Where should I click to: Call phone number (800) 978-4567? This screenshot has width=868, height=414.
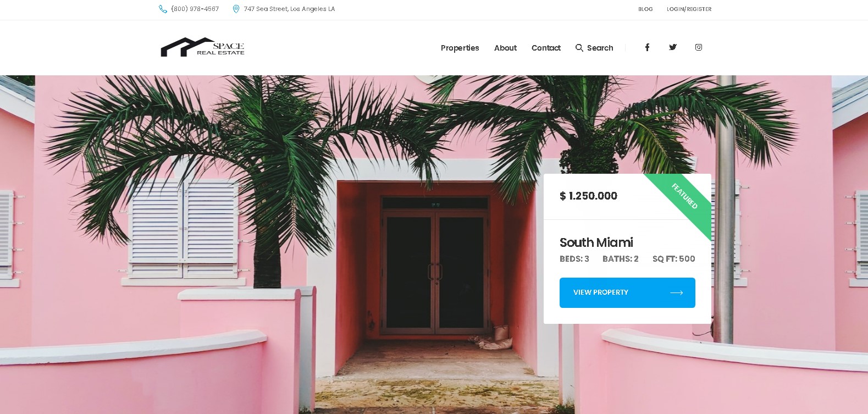pos(195,9)
